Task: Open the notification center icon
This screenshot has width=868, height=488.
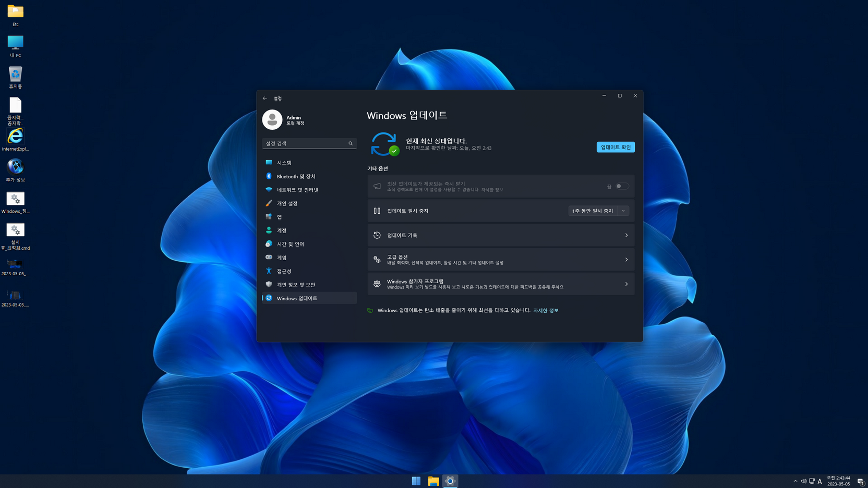Action: (x=860, y=481)
